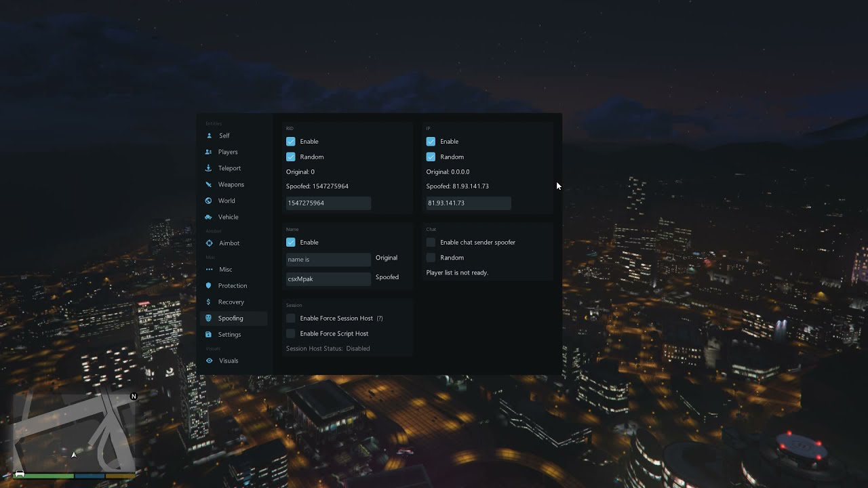Disable the RID Enable checkbox
The height and width of the screenshot is (488, 868).
point(291,142)
